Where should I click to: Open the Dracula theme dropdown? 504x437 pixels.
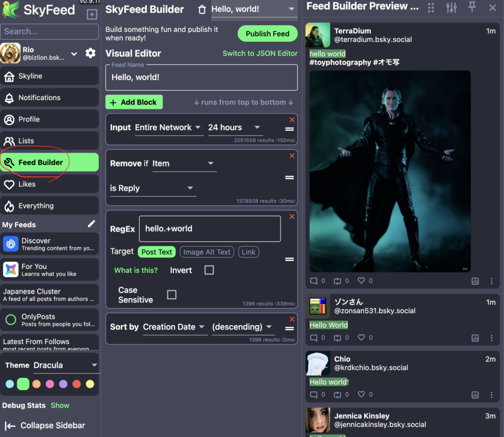(x=66, y=365)
